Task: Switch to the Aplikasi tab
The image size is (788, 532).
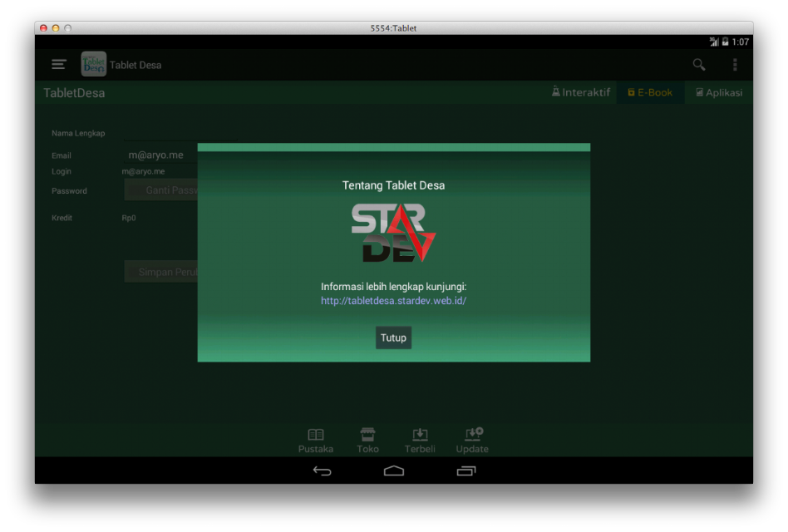Action: click(719, 92)
